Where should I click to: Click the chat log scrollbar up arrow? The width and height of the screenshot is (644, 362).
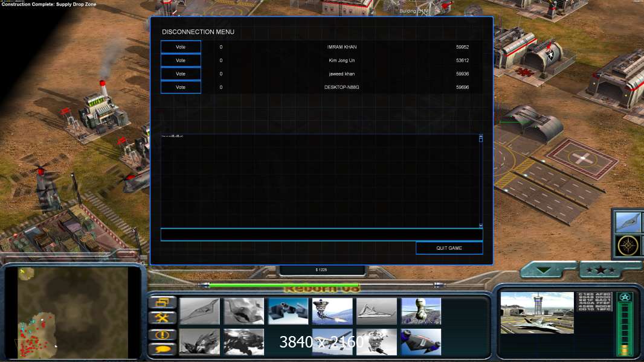click(481, 138)
